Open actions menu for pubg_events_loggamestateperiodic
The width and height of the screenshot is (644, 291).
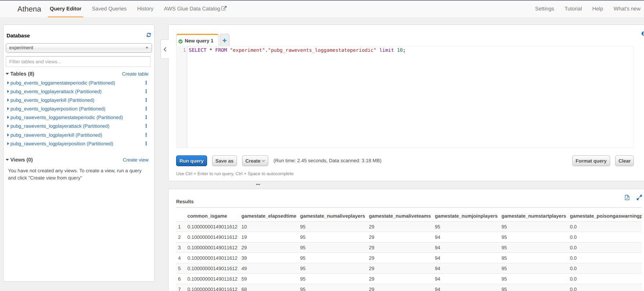tap(146, 83)
